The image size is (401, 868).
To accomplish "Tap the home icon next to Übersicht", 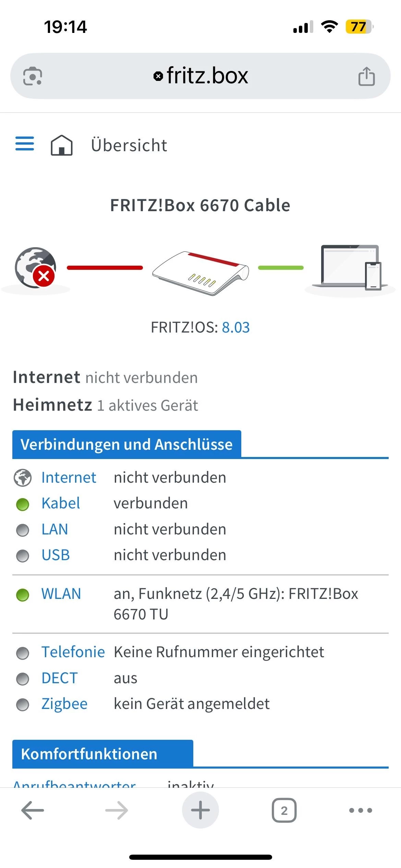I will tap(62, 145).
